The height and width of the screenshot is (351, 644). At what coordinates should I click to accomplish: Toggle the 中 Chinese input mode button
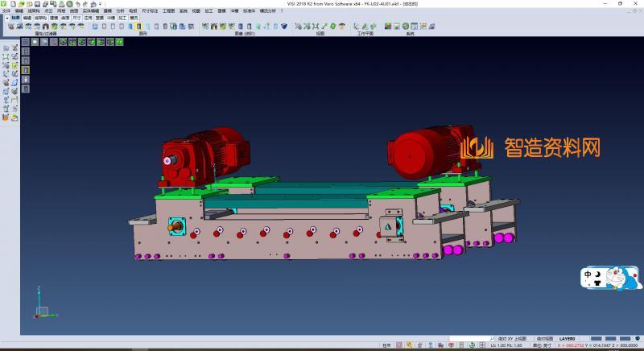pyautogui.click(x=589, y=275)
